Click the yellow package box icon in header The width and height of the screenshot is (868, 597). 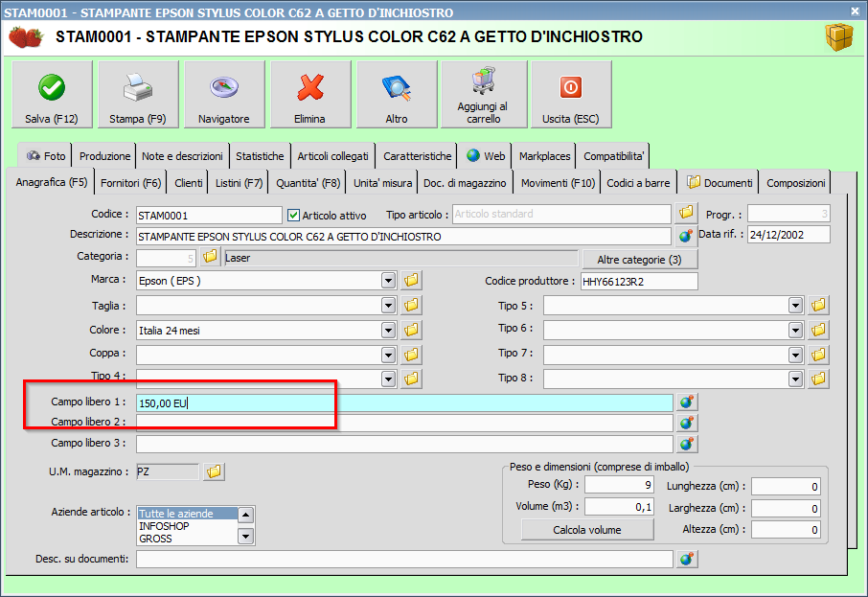[839, 37]
